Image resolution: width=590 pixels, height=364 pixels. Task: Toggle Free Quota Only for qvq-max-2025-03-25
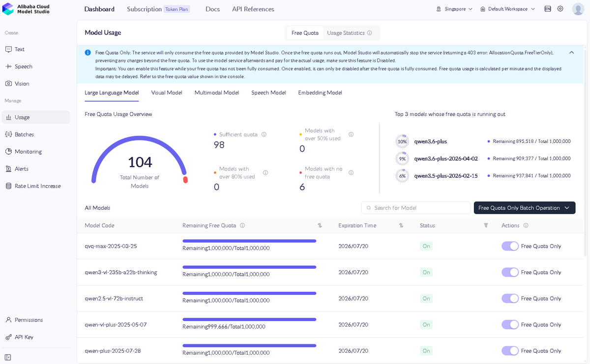(x=510, y=246)
